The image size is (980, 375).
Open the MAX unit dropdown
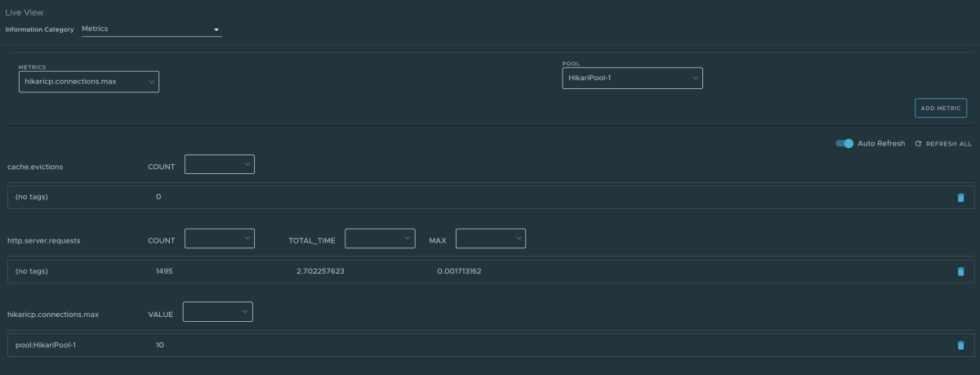click(x=491, y=238)
